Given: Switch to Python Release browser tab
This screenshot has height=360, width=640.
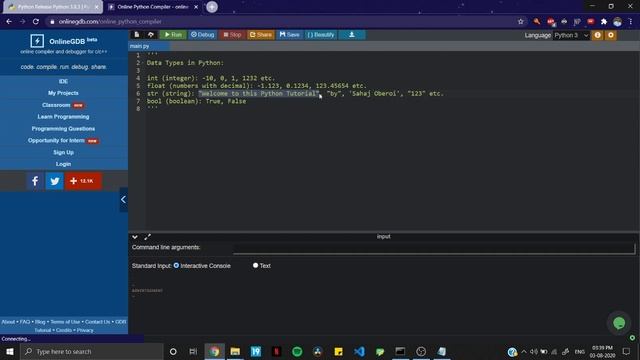Looking at the screenshot, I should (52, 7).
